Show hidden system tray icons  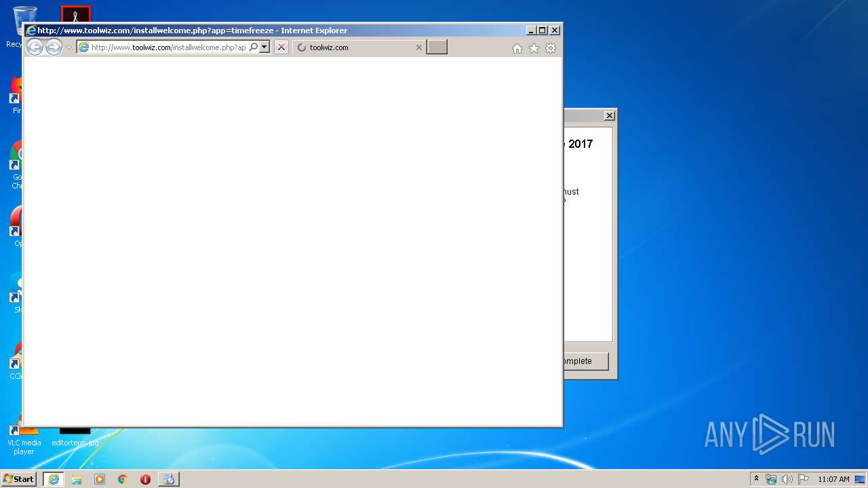click(x=757, y=479)
